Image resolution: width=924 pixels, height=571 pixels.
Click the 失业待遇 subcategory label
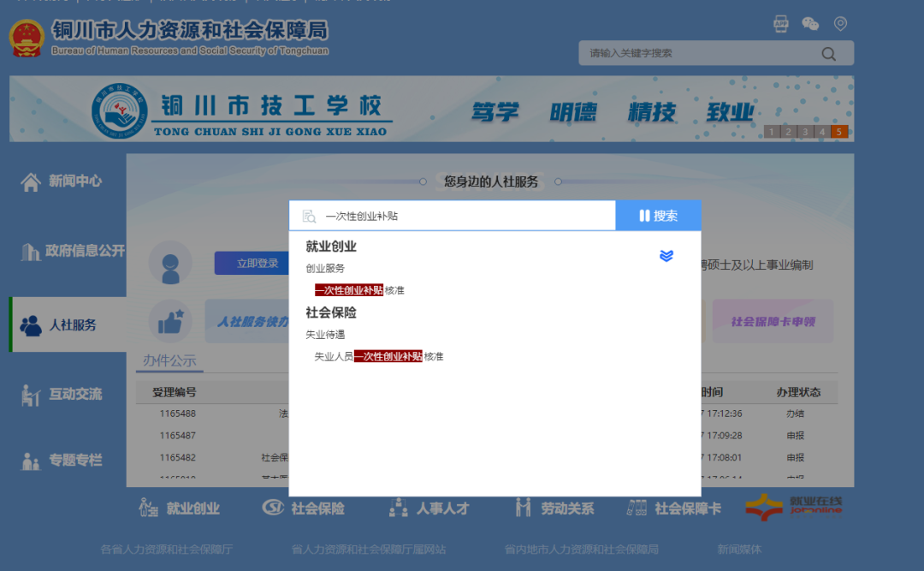click(325, 335)
